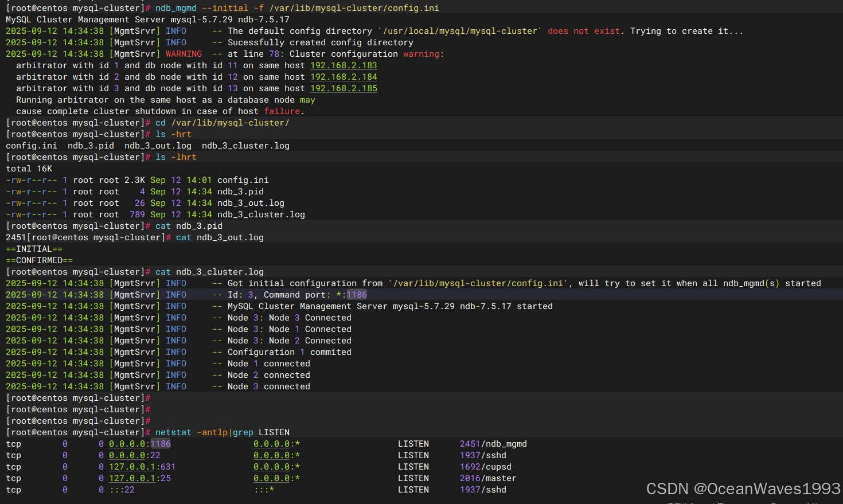The height and width of the screenshot is (504, 843).
Task: Click 'arbitrator with id 2' warning line
Action: point(197,77)
